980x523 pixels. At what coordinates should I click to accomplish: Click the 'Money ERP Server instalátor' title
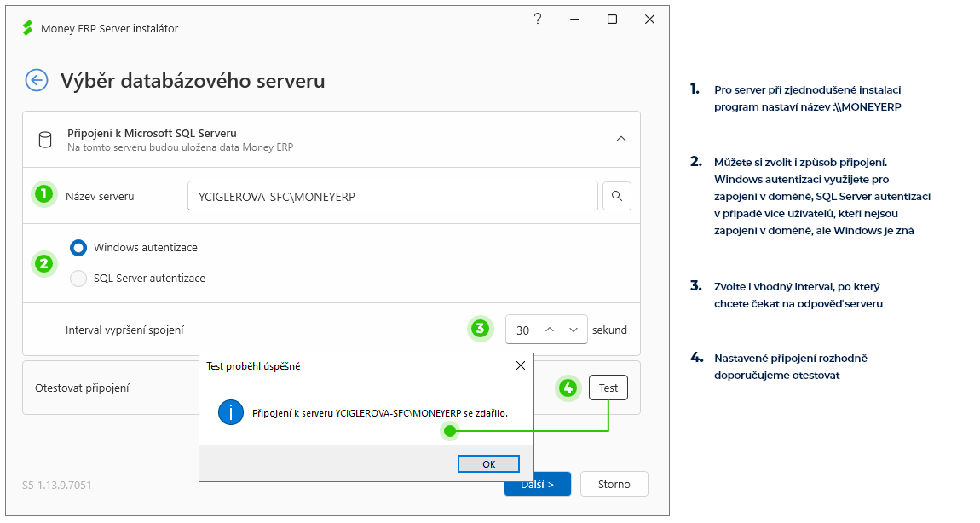pos(109,29)
